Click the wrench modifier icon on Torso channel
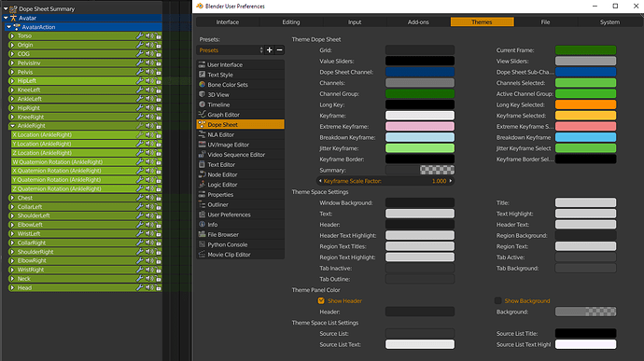 [140, 36]
